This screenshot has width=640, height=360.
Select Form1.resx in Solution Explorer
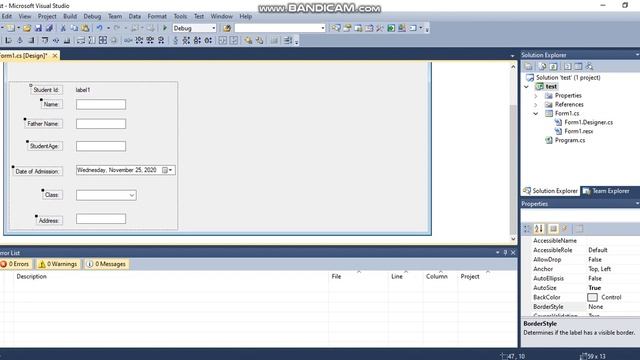pos(579,131)
